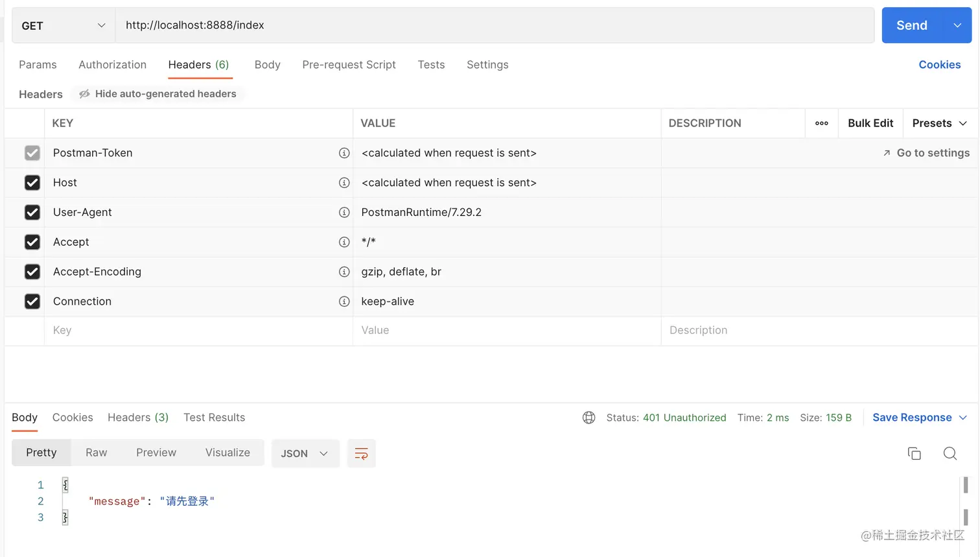The image size is (980, 557).
Task: Disable the Accept header checkbox
Action: click(x=32, y=242)
